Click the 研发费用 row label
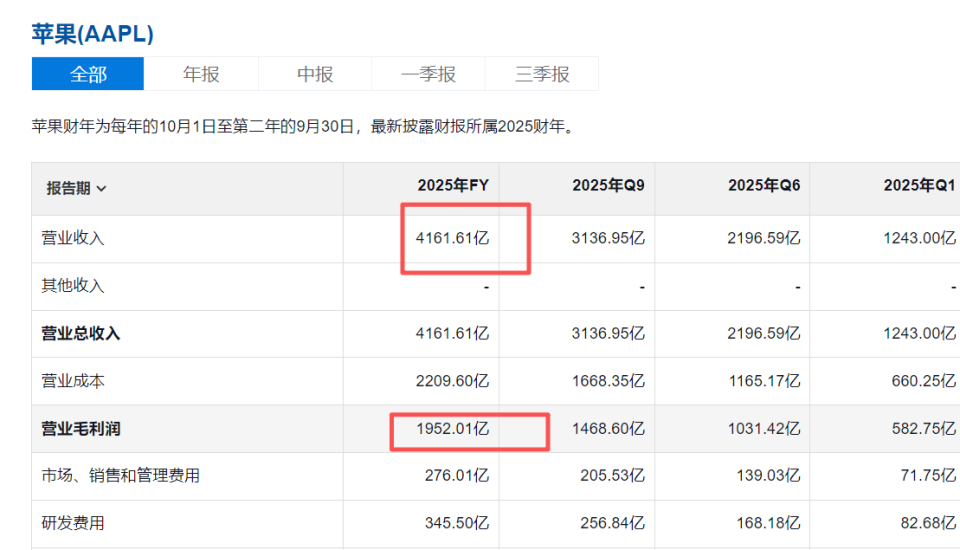Image resolution: width=960 pixels, height=550 pixels. click(73, 523)
